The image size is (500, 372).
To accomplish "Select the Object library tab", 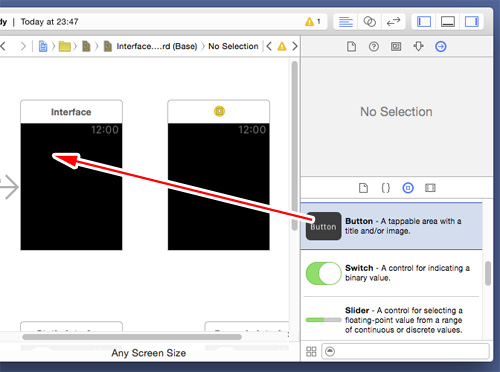I will [408, 188].
